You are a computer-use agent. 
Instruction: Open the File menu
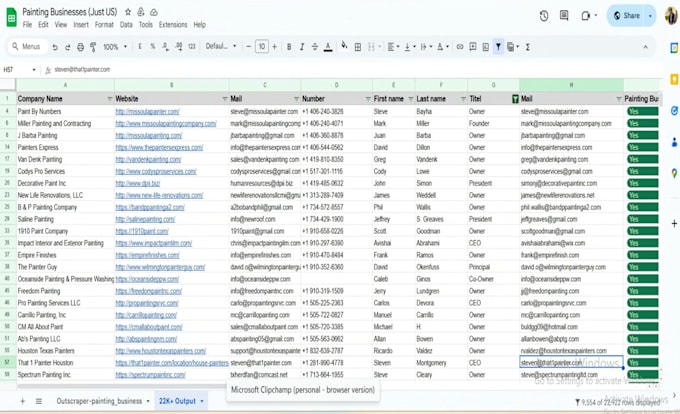[27, 25]
